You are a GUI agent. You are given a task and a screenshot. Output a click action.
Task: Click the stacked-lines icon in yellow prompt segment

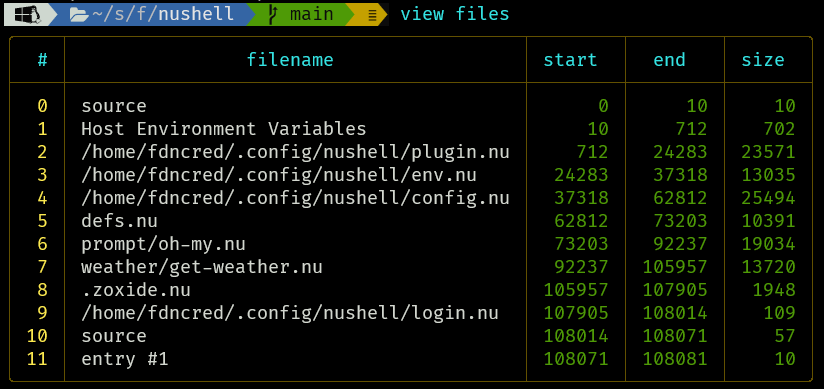[372, 15]
